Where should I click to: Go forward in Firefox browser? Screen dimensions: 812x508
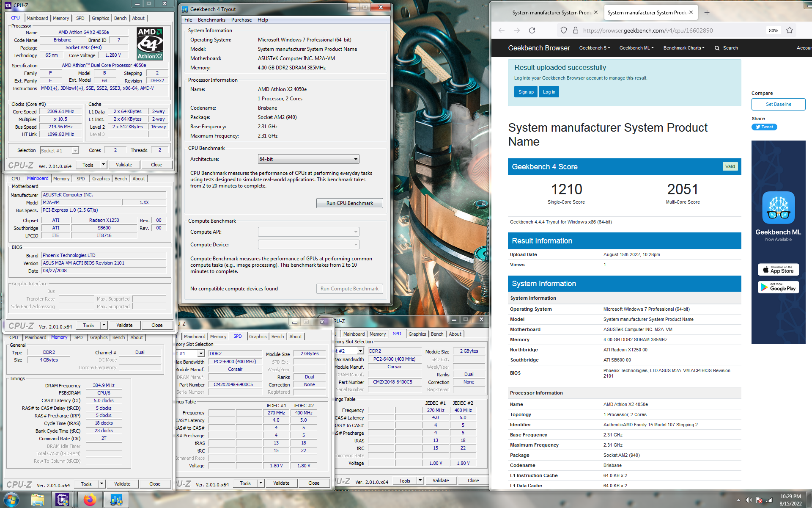click(x=517, y=30)
